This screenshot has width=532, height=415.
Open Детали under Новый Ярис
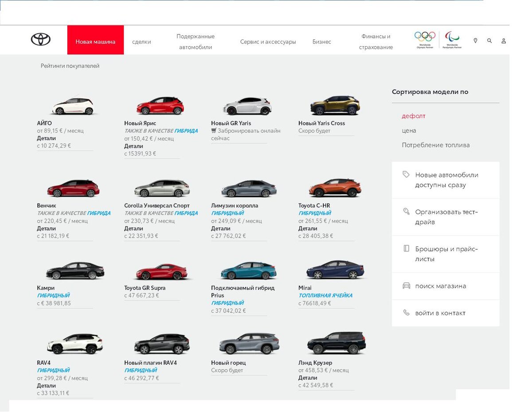(x=133, y=146)
